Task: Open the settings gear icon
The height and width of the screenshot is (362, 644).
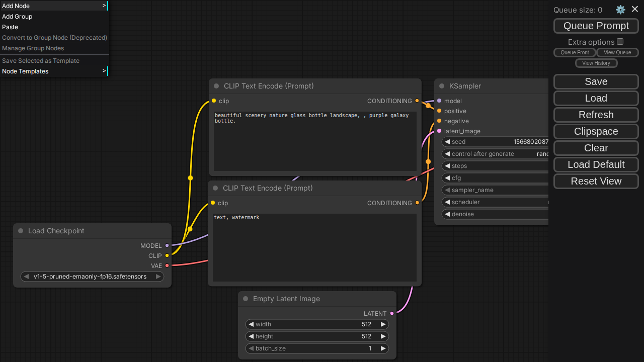Action: click(620, 10)
